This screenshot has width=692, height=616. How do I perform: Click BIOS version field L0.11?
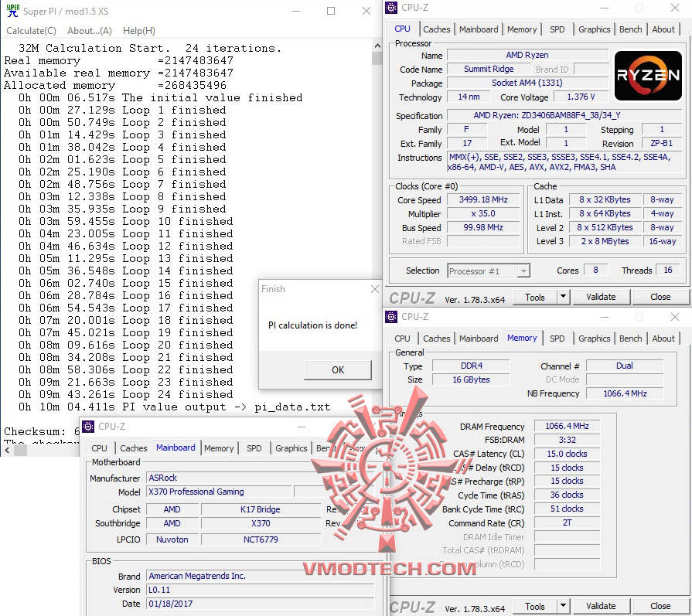click(x=260, y=590)
